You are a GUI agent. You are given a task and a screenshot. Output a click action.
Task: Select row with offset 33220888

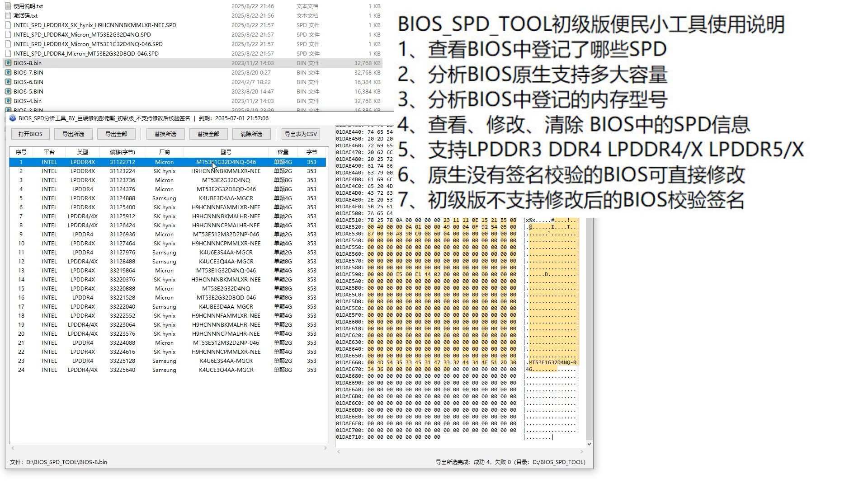coord(168,289)
